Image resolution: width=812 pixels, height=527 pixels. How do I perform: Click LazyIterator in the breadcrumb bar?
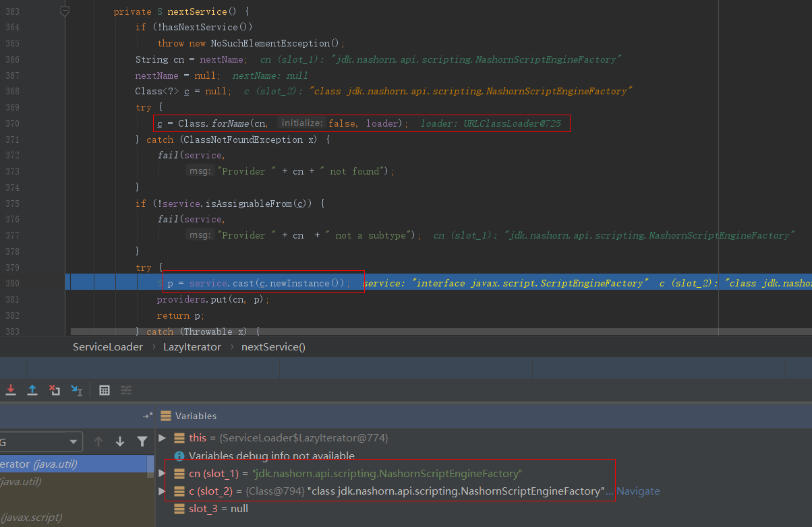tap(192, 346)
